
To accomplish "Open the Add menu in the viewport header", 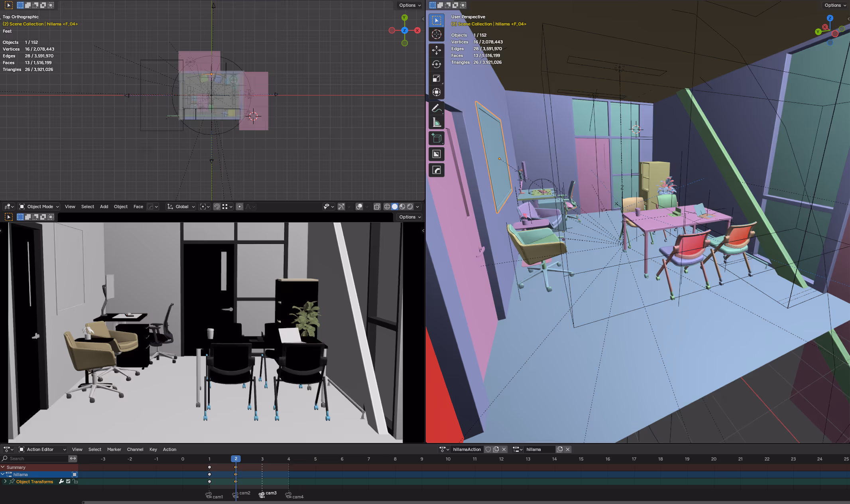I will pos(104,207).
